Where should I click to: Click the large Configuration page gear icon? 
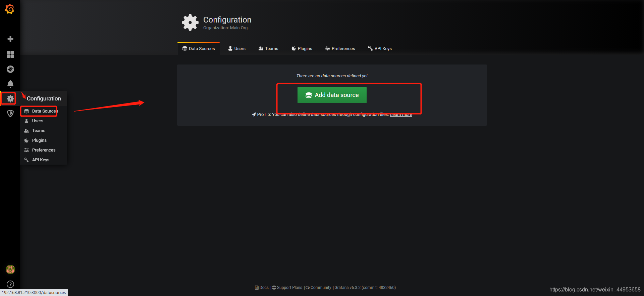pyautogui.click(x=190, y=23)
